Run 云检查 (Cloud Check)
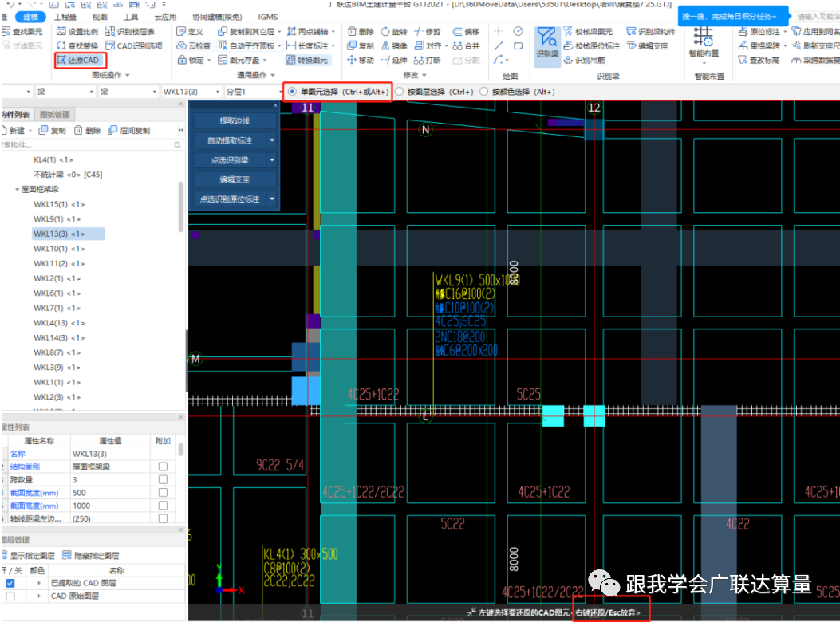This screenshot has height=622, width=840. pos(194,45)
